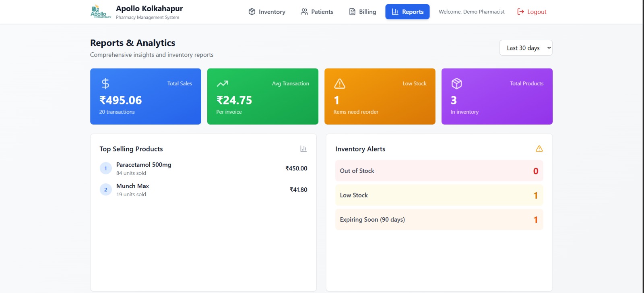Click the Apollo Pharmacy logo
The image size is (644, 293).
[100, 12]
